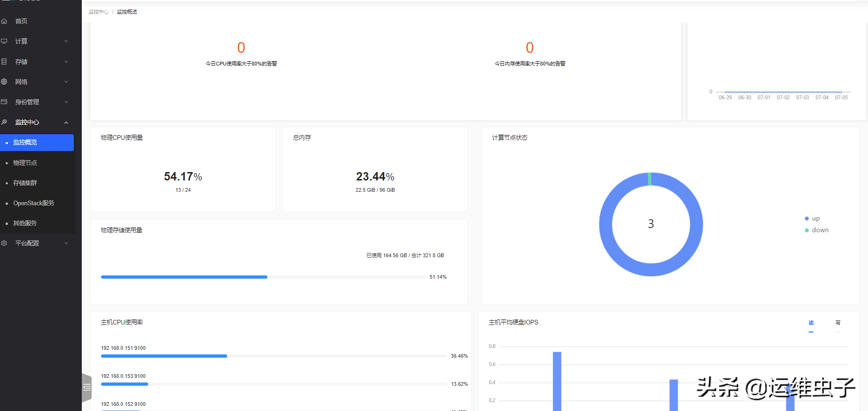Expand the 存储 menu chevron
The width and height of the screenshot is (868, 411).
[x=66, y=62]
